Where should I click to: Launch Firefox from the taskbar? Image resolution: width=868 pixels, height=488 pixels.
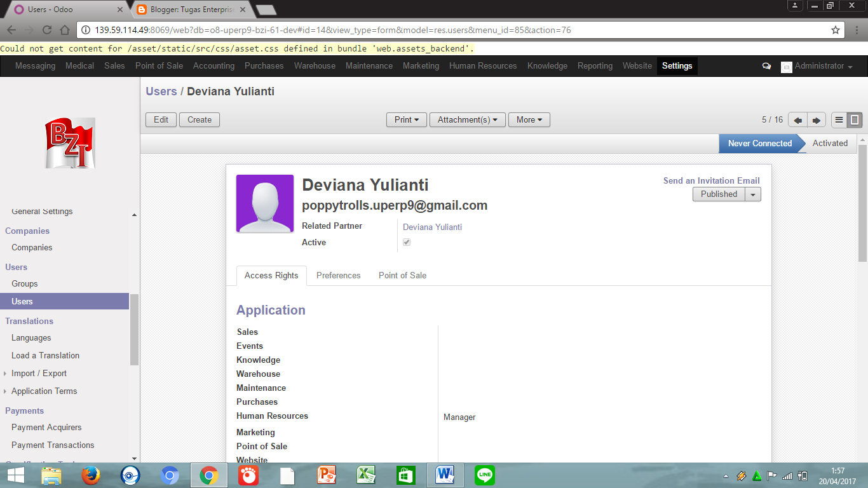pyautogui.click(x=91, y=475)
